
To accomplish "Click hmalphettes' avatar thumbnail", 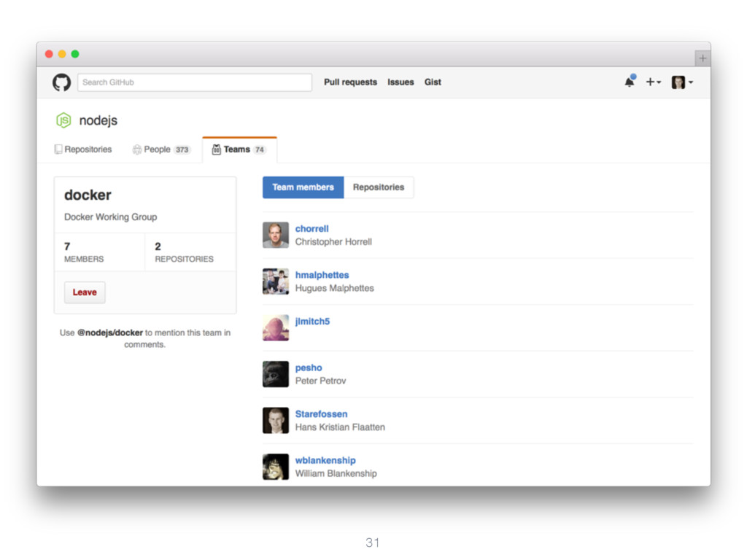I will [275, 281].
